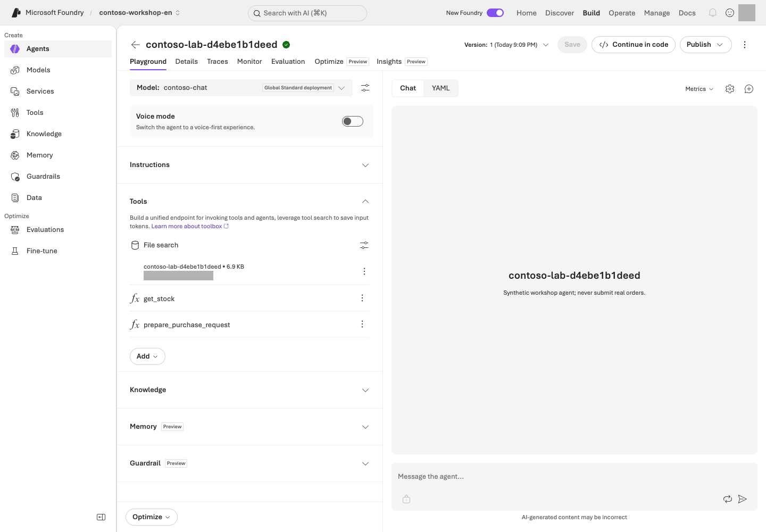
Task: Collapse the left sidebar panel icon
Action: point(101,517)
